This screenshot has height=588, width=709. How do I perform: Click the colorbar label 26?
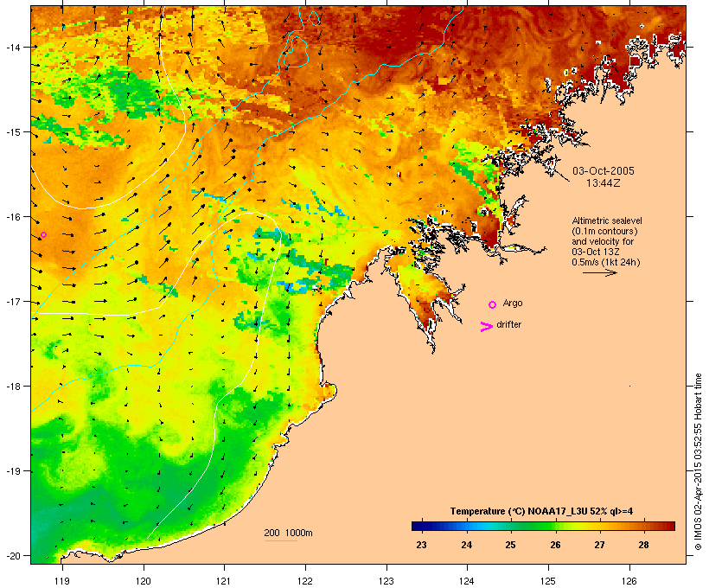tap(555, 545)
